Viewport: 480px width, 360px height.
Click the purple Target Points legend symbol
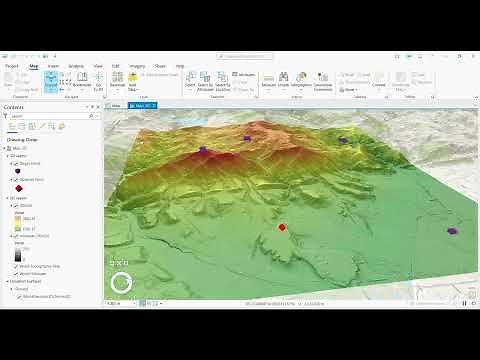18,171
